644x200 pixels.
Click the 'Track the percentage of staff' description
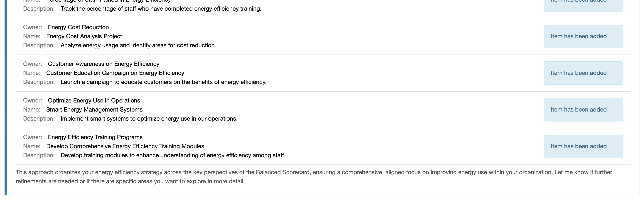tap(161, 9)
